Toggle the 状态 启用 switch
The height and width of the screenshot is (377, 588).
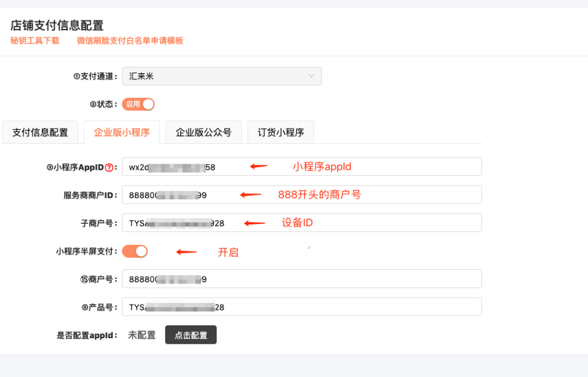pyautogui.click(x=138, y=104)
